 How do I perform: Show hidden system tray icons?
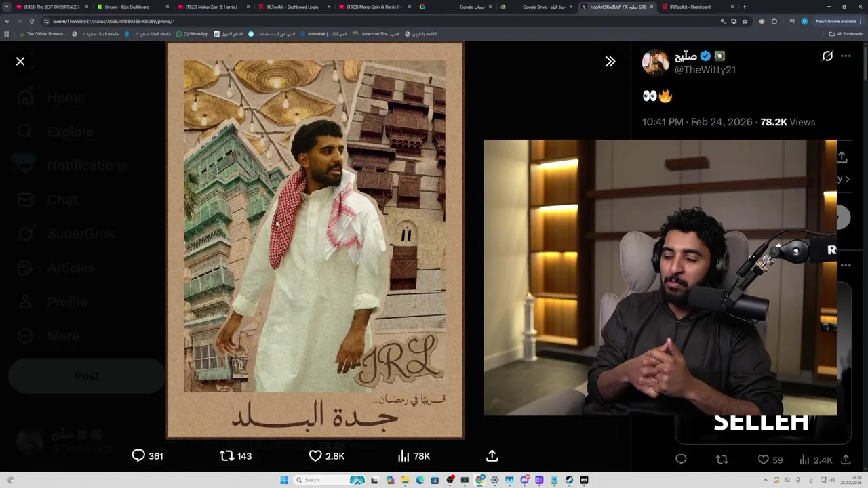point(766,480)
